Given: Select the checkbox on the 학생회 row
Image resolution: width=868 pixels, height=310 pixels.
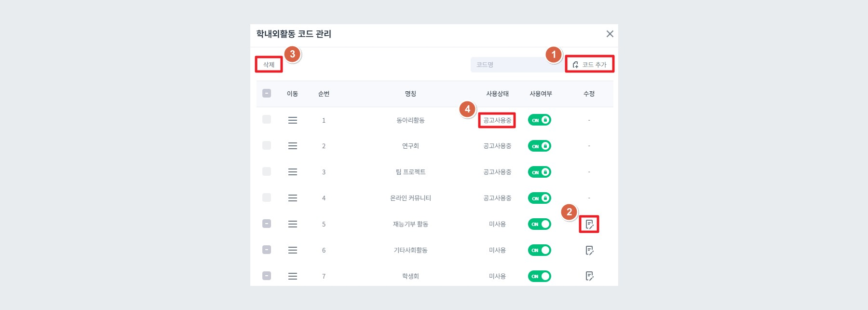Looking at the screenshot, I should pyautogui.click(x=267, y=276).
